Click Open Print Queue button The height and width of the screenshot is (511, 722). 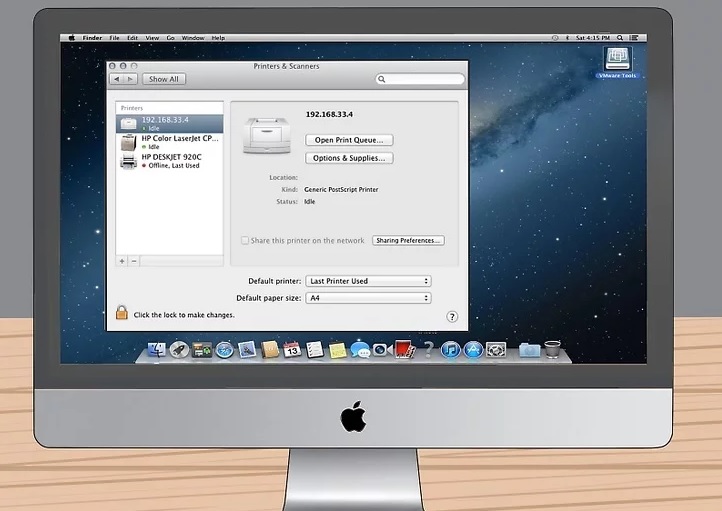[349, 140]
